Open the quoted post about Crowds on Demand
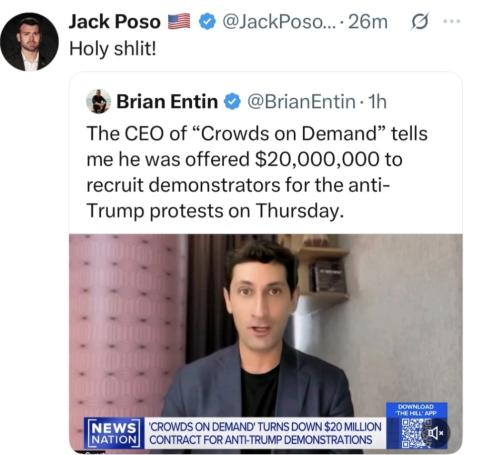The image size is (500, 455). (257, 172)
